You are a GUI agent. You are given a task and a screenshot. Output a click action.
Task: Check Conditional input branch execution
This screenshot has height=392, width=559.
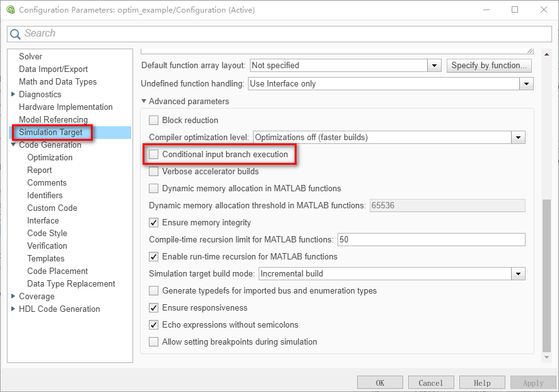pos(153,155)
